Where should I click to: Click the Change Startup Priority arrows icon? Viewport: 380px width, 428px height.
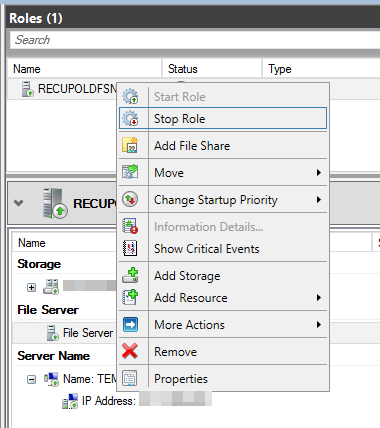(x=130, y=199)
